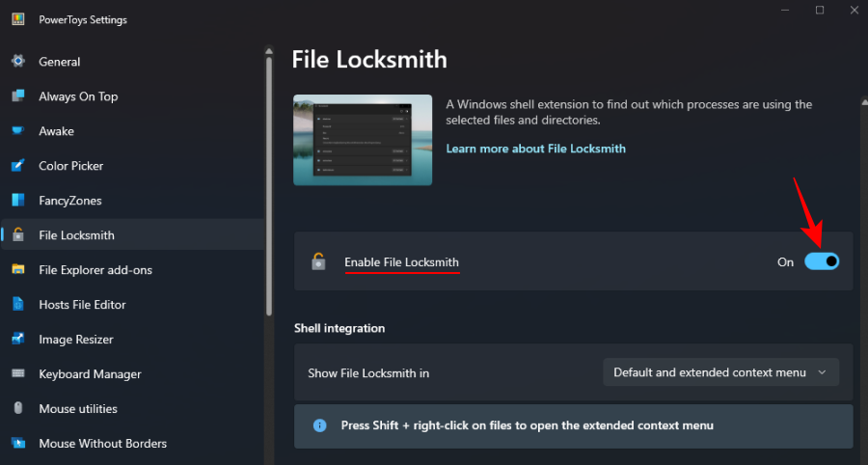Viewport: 868px width, 465px height.
Task: Open Learn more about File Locksmith link
Action: pyautogui.click(x=535, y=149)
